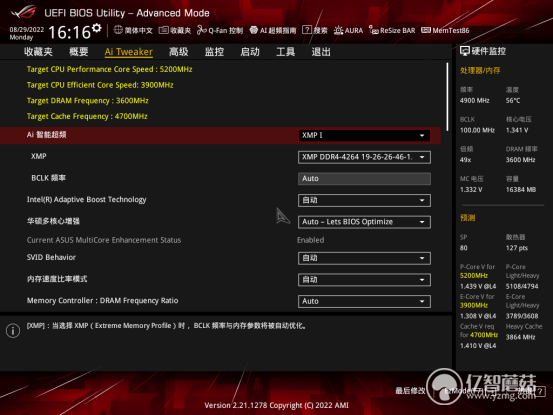Click the Enabled status value
This screenshot has width=553, height=415.
click(x=311, y=240)
